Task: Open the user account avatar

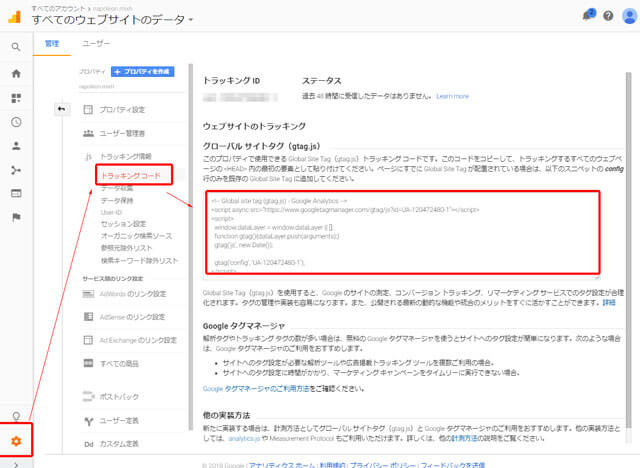Action: click(x=629, y=16)
